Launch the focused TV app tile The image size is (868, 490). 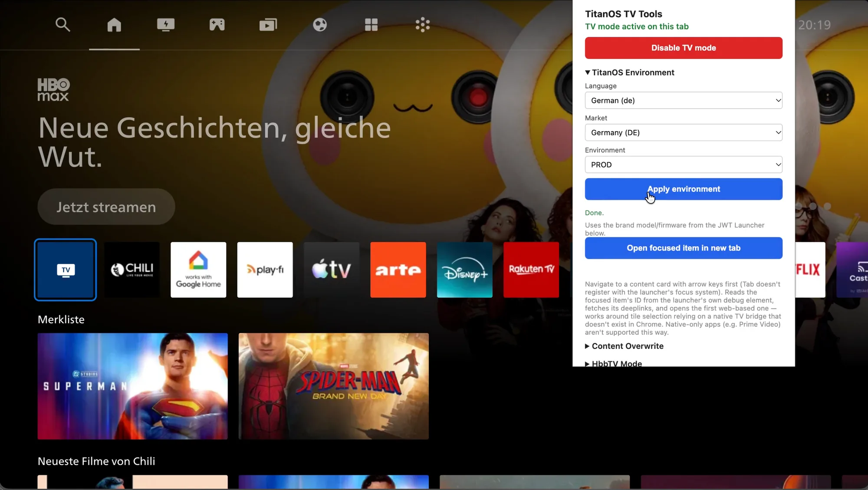pyautogui.click(x=66, y=270)
